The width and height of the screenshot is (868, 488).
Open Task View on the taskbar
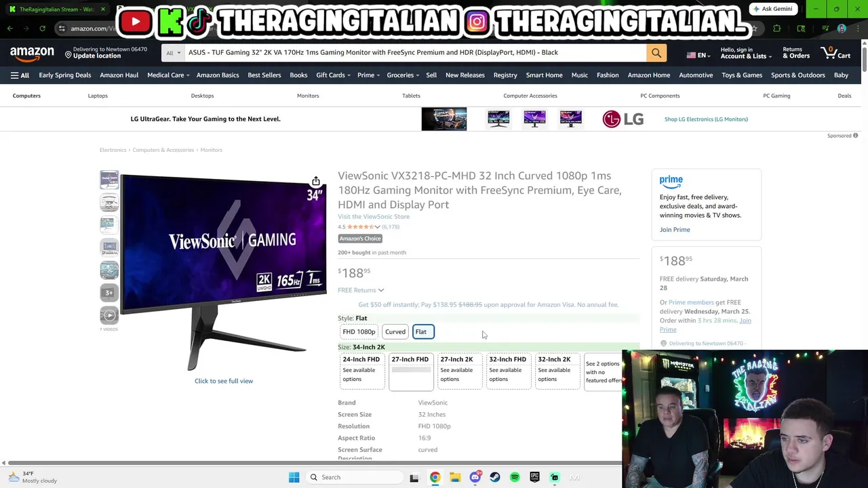tap(414, 477)
